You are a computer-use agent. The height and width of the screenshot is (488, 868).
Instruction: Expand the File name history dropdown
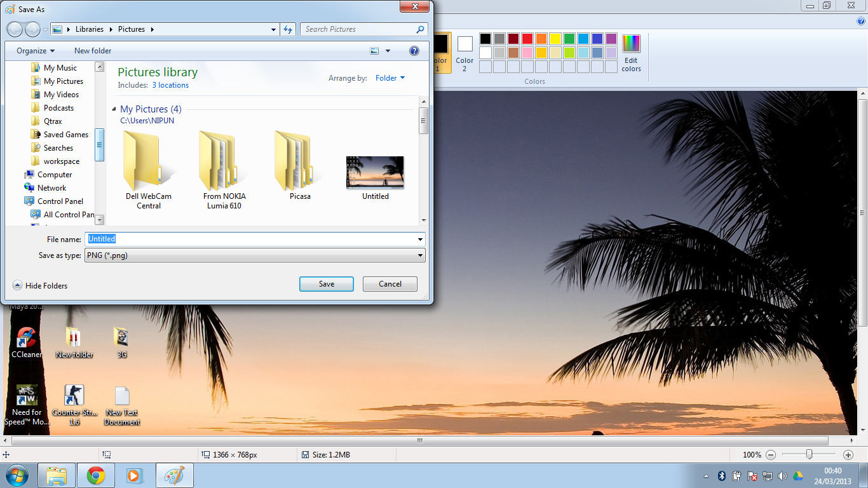point(420,240)
